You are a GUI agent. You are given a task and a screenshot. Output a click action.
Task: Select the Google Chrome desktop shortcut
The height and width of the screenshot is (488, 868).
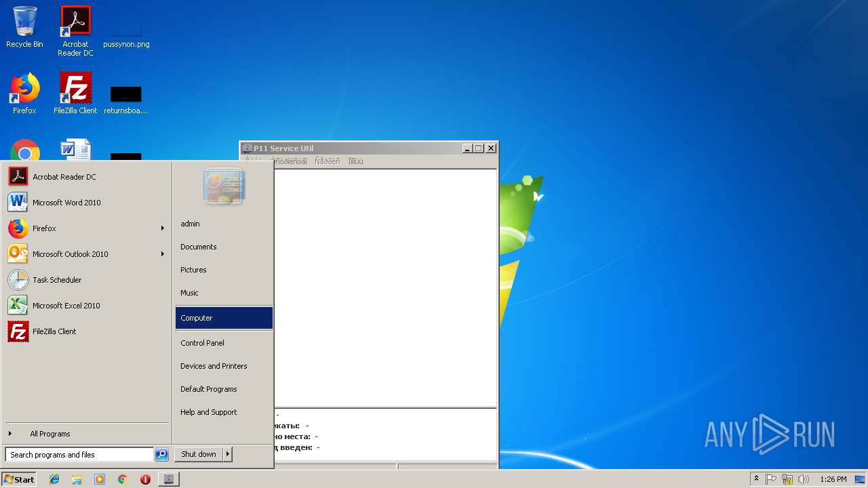coord(24,150)
